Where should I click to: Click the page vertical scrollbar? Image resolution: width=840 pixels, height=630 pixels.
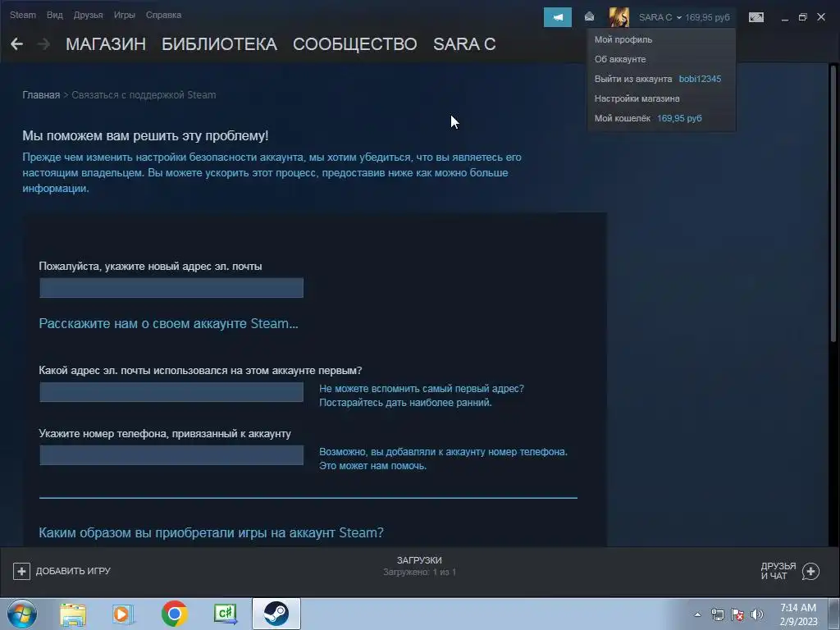(x=833, y=203)
